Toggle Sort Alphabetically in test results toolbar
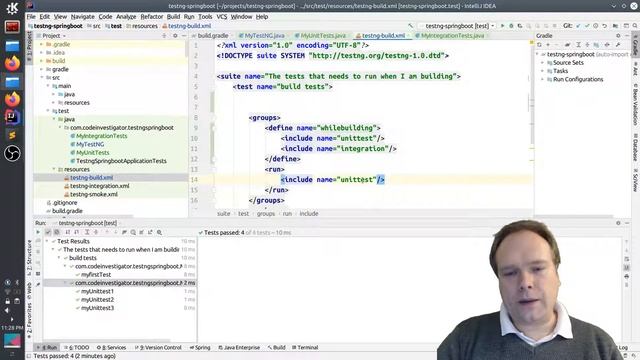 coord(68,232)
